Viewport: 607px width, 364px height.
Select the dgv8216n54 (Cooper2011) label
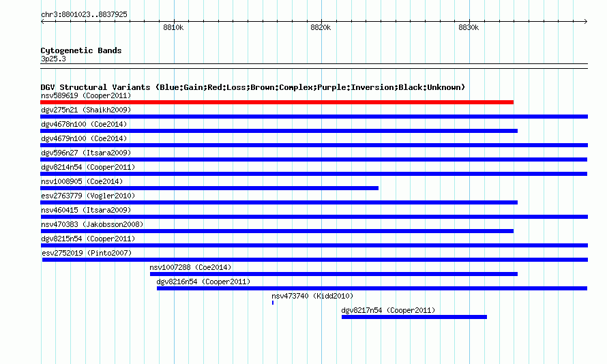(203, 282)
